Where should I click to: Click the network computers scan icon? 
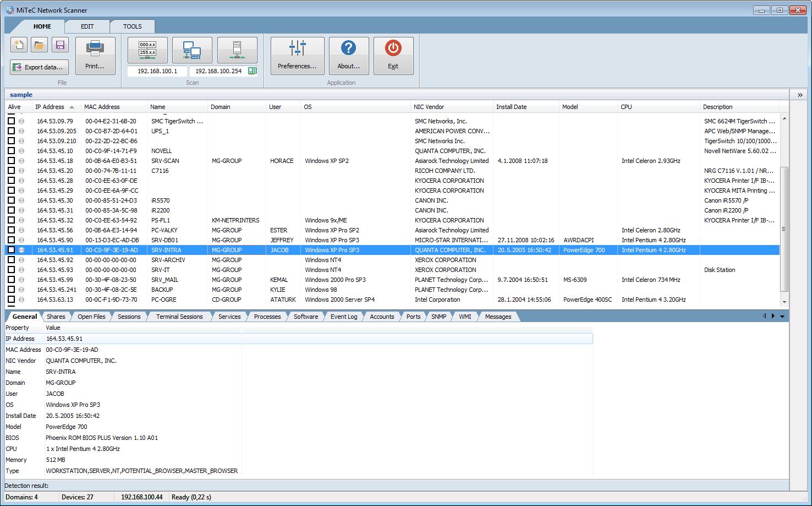192,50
